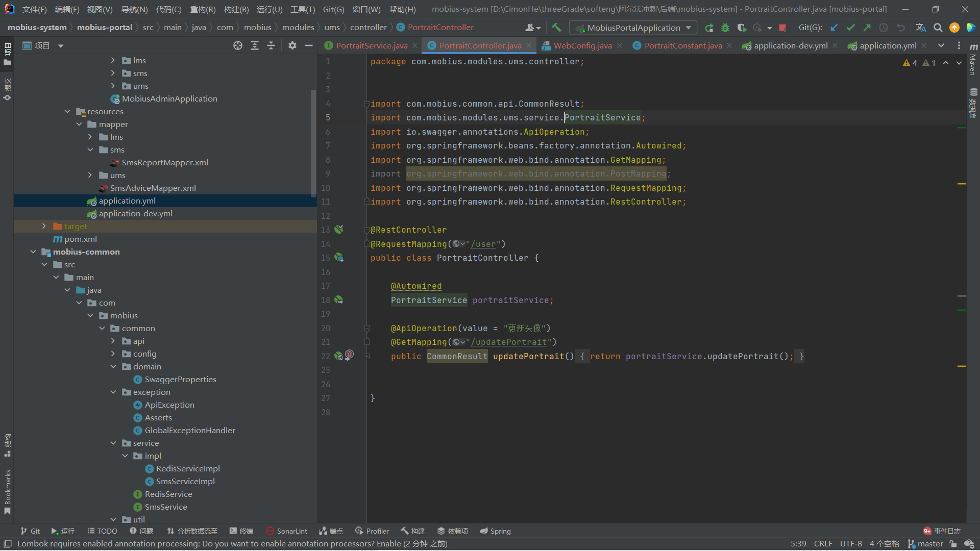
Task: Click the orange IDE update icon
Action: tap(954, 28)
